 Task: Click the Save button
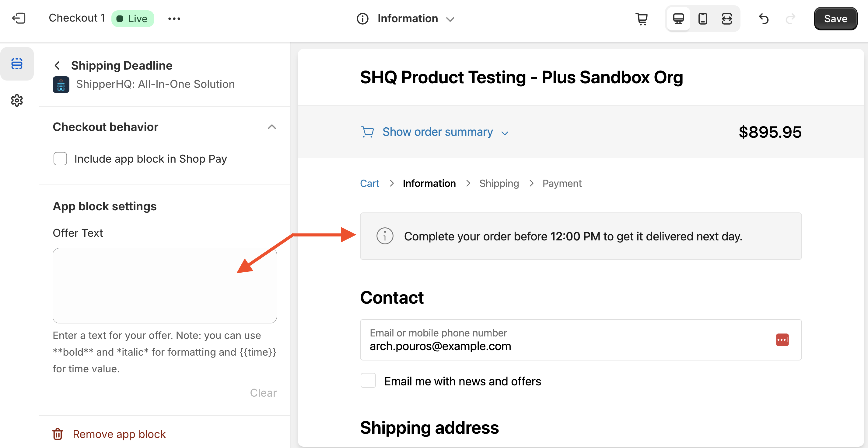[835, 19]
